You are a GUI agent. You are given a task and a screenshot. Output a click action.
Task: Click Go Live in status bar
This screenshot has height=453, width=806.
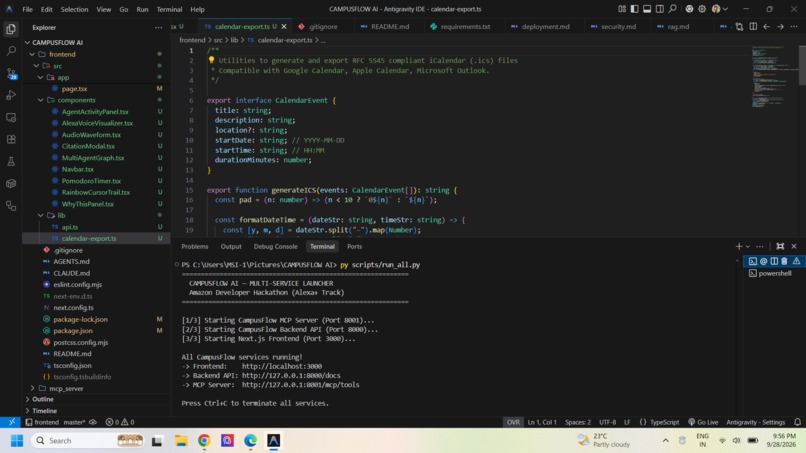703,422
